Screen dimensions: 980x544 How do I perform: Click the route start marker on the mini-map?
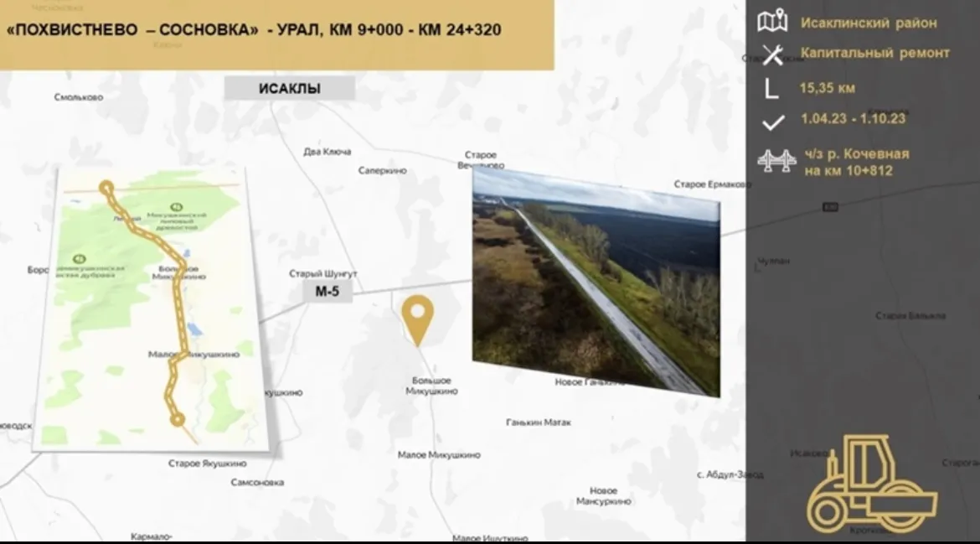point(106,188)
